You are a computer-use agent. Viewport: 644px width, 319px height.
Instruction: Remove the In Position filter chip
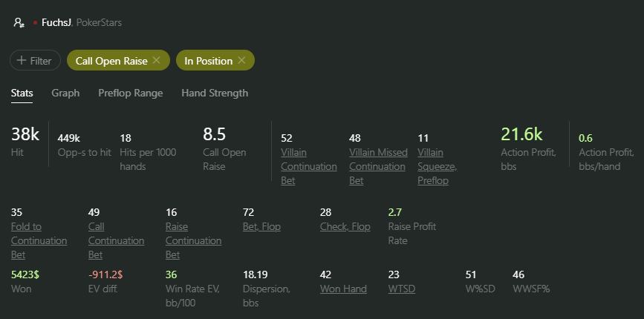click(x=241, y=60)
